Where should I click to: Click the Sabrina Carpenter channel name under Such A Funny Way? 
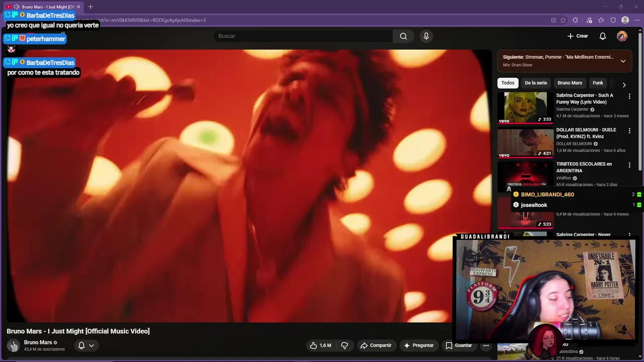click(x=573, y=109)
